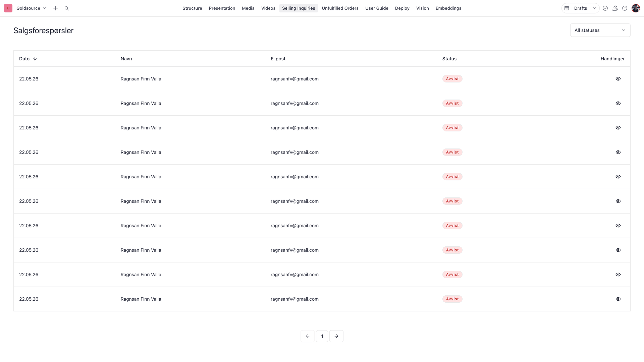View the first inquiry via eye icon
Image resolution: width=644 pixels, height=362 pixels.
tap(618, 79)
